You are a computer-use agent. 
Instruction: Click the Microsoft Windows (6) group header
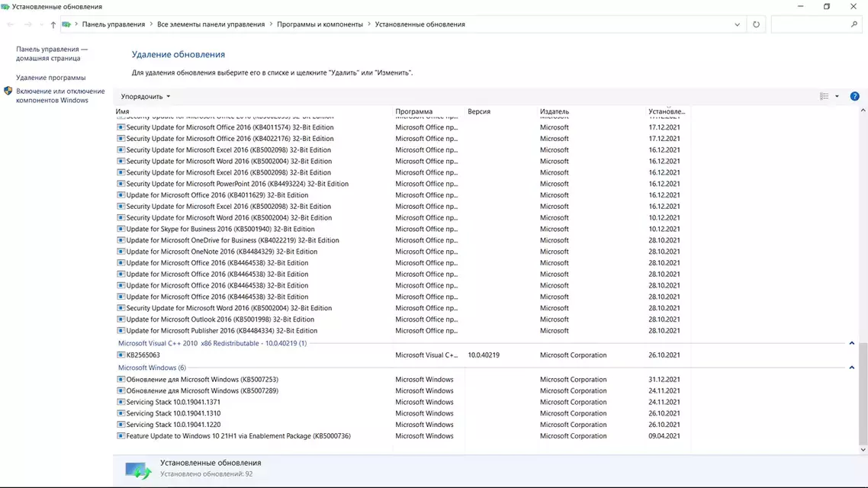152,368
